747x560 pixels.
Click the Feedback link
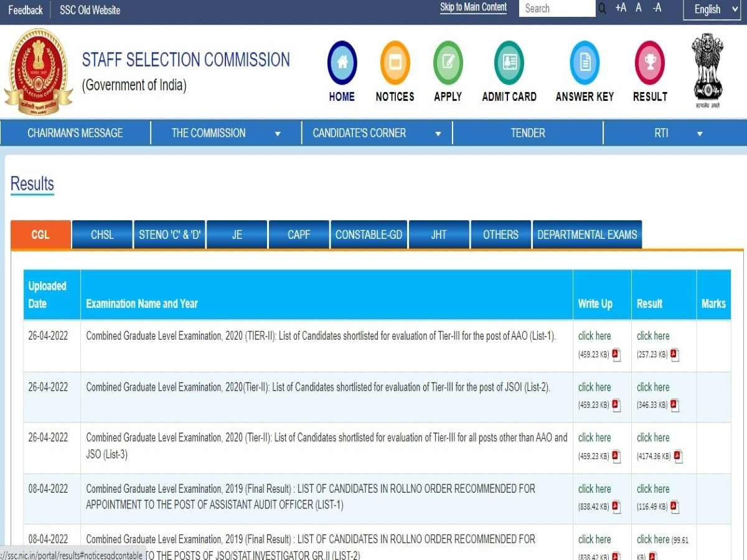[x=26, y=10]
